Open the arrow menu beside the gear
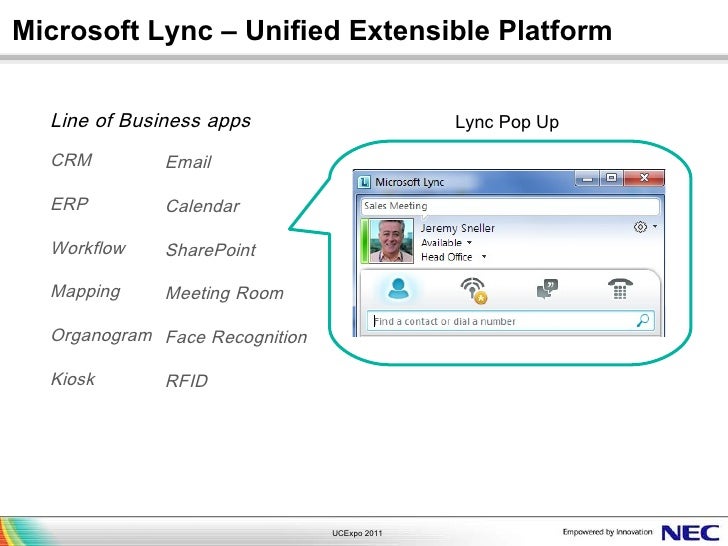Image resolution: width=728 pixels, height=546 pixels. [655, 227]
